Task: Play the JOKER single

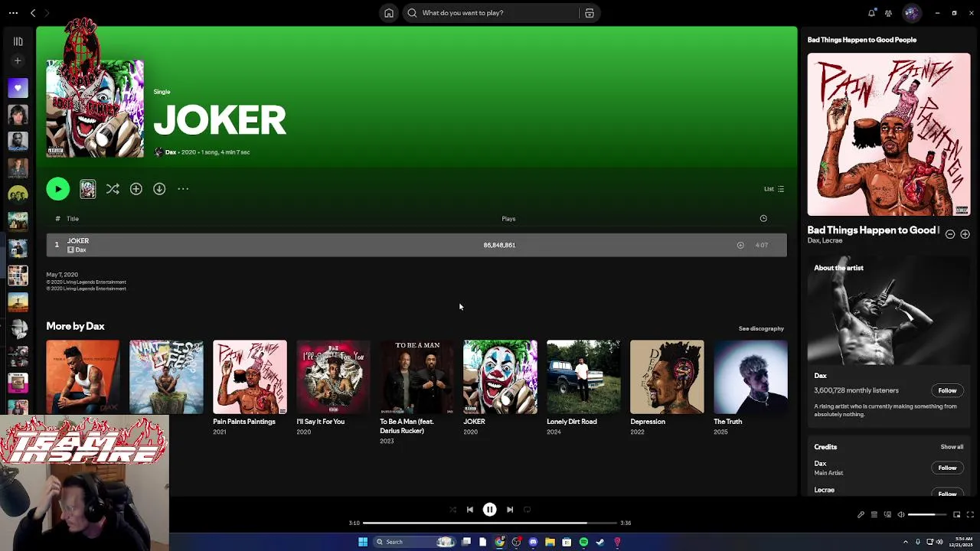Action: click(57, 189)
